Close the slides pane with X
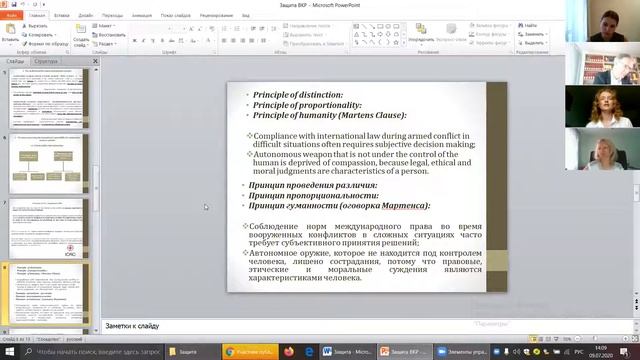Viewport: 640px width, 360px height. point(95,61)
